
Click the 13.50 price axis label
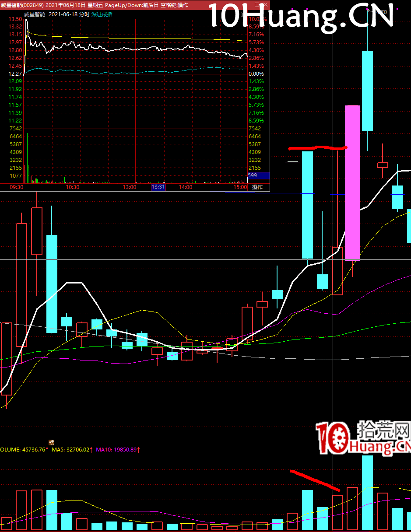click(x=15, y=19)
